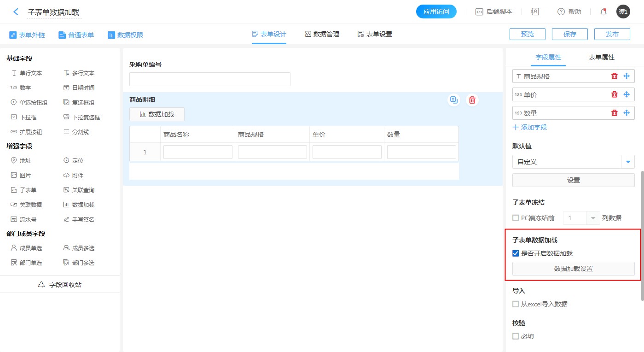This screenshot has height=352, width=644.
Task: Switch to the 表单属性 tab
Action: point(601,57)
